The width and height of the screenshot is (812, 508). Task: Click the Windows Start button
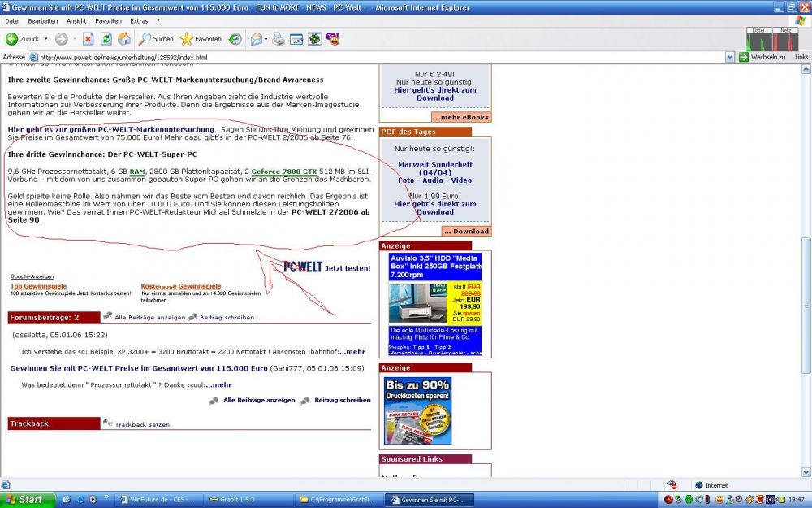click(x=27, y=500)
